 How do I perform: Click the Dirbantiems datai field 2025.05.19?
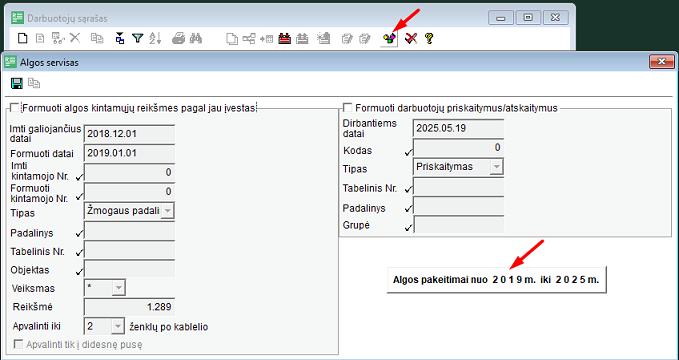[458, 128]
